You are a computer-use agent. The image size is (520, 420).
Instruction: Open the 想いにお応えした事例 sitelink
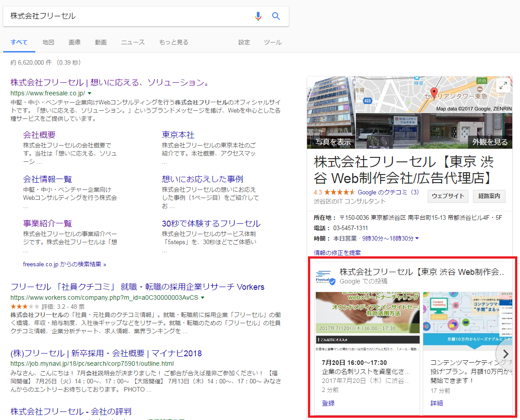click(x=202, y=179)
